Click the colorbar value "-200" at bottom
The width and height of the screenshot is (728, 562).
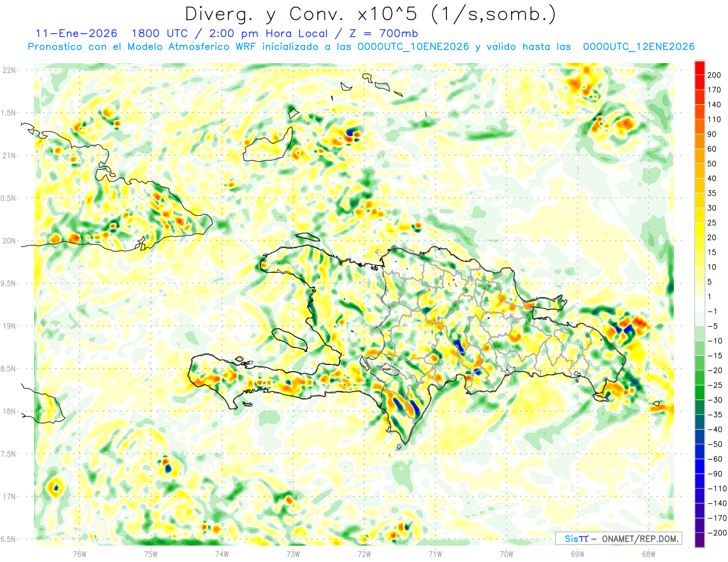(x=716, y=533)
